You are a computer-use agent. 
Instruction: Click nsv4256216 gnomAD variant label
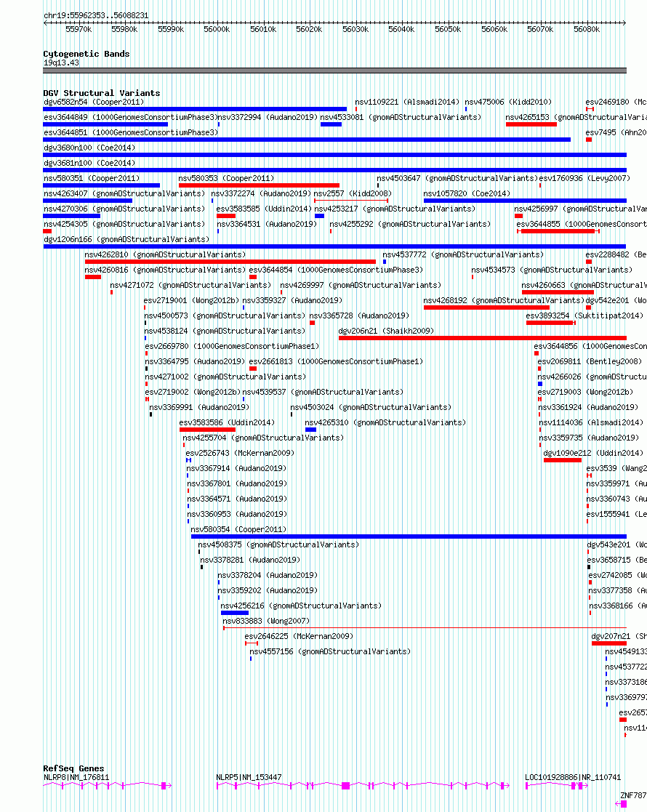[301, 606]
